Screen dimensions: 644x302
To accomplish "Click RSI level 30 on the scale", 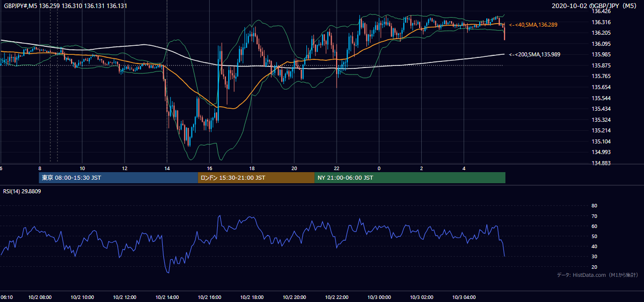I will 594,256.
